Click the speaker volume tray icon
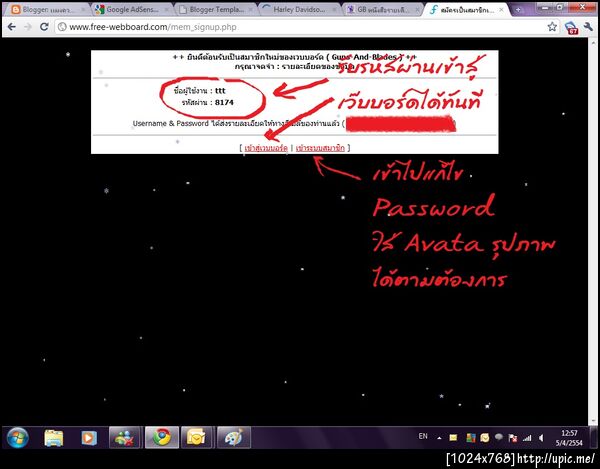 click(541, 438)
